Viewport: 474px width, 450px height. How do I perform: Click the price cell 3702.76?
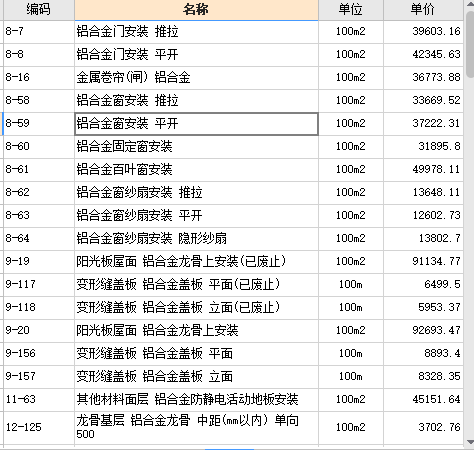[x=423, y=428]
